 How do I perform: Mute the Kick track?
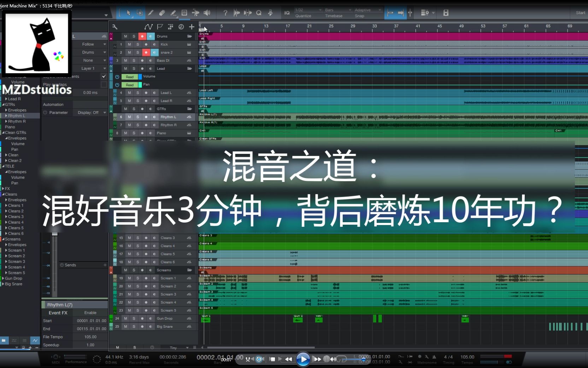click(x=129, y=44)
